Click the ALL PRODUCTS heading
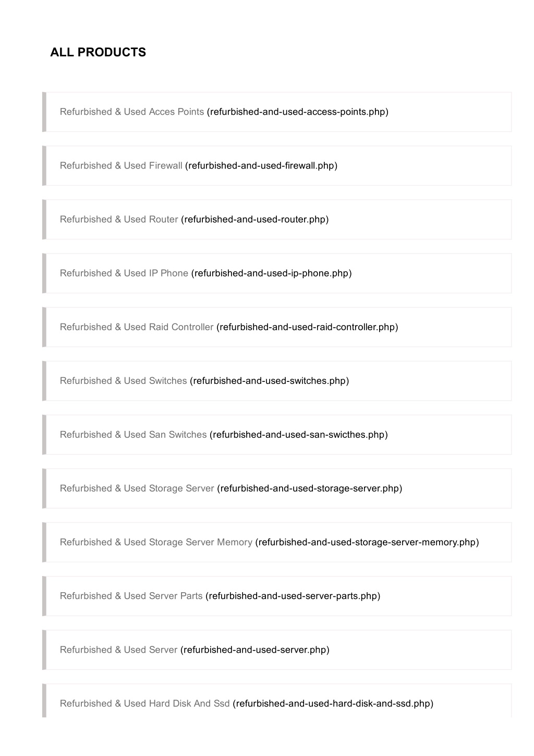 click(98, 52)
